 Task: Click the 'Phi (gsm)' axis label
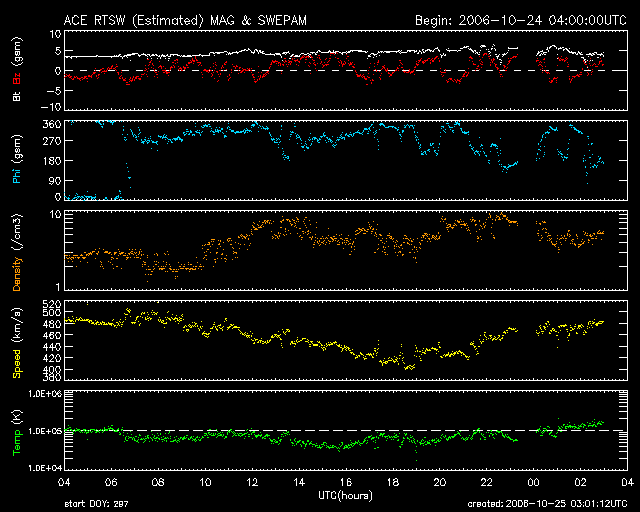pos(17,159)
